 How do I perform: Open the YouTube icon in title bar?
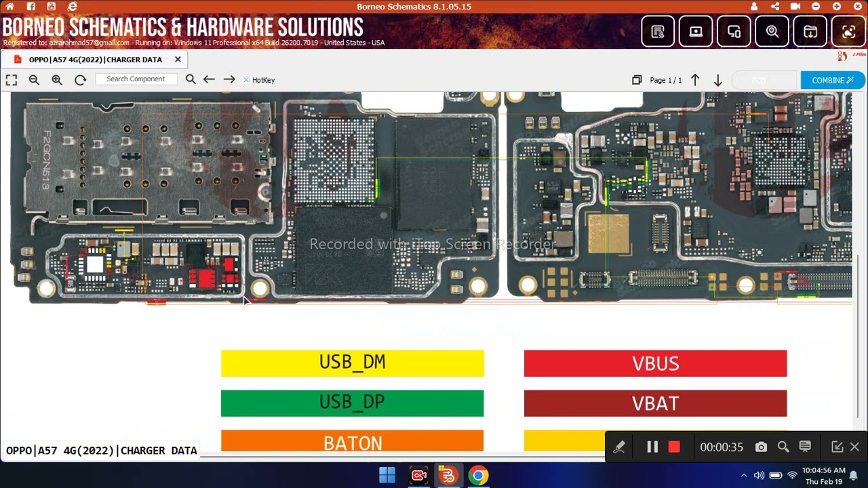click(x=52, y=7)
